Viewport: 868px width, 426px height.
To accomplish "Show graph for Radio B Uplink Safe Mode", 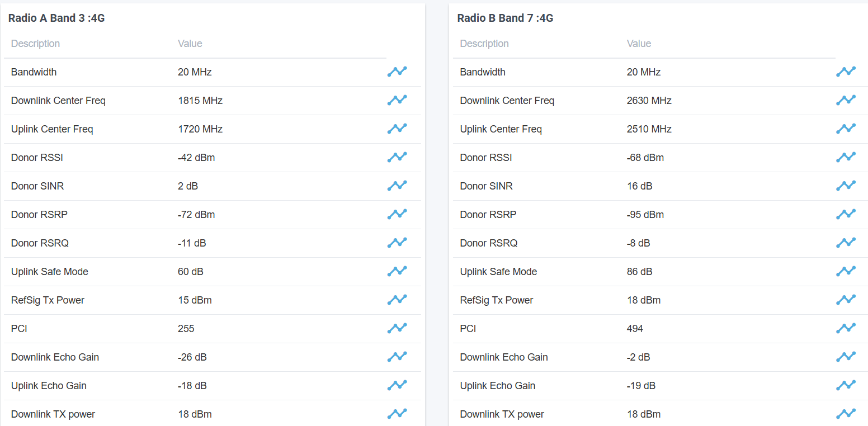I will tap(846, 271).
